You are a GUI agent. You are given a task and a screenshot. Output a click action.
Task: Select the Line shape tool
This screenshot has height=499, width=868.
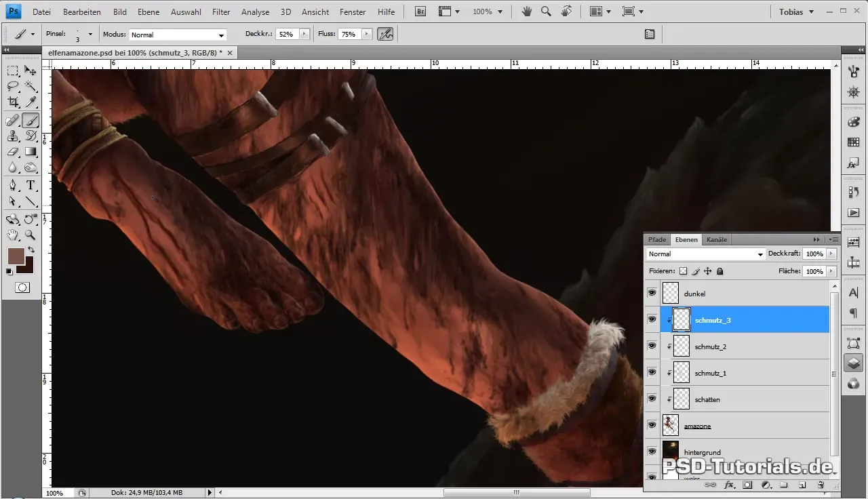(31, 201)
